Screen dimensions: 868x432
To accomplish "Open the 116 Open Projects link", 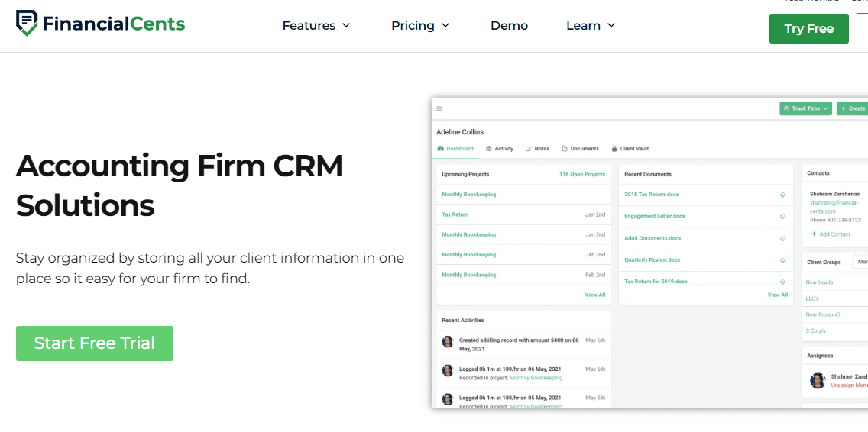I will pyautogui.click(x=581, y=174).
